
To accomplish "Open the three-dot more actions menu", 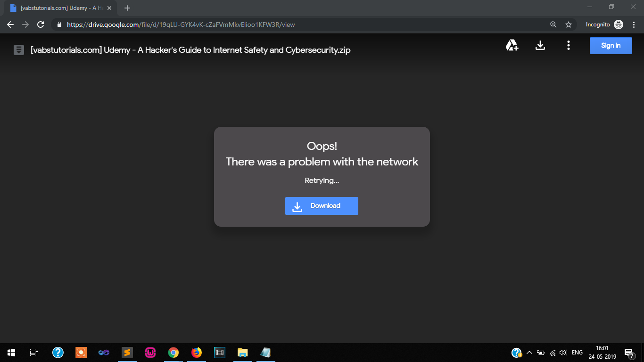I will point(569,45).
